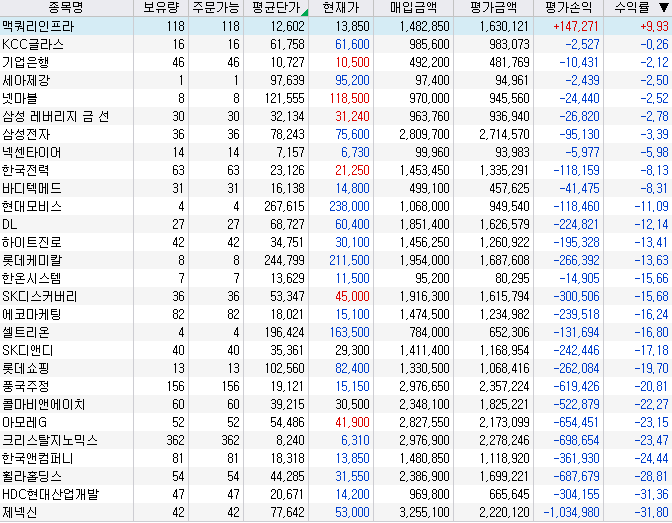Select 기업은행 stock name
The height and width of the screenshot is (523, 672).
(x=25, y=62)
